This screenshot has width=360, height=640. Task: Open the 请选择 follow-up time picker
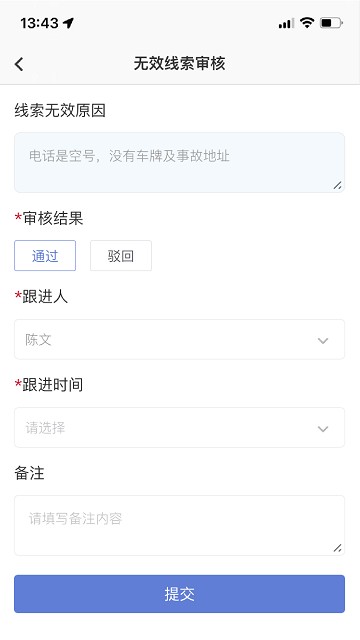click(180, 427)
